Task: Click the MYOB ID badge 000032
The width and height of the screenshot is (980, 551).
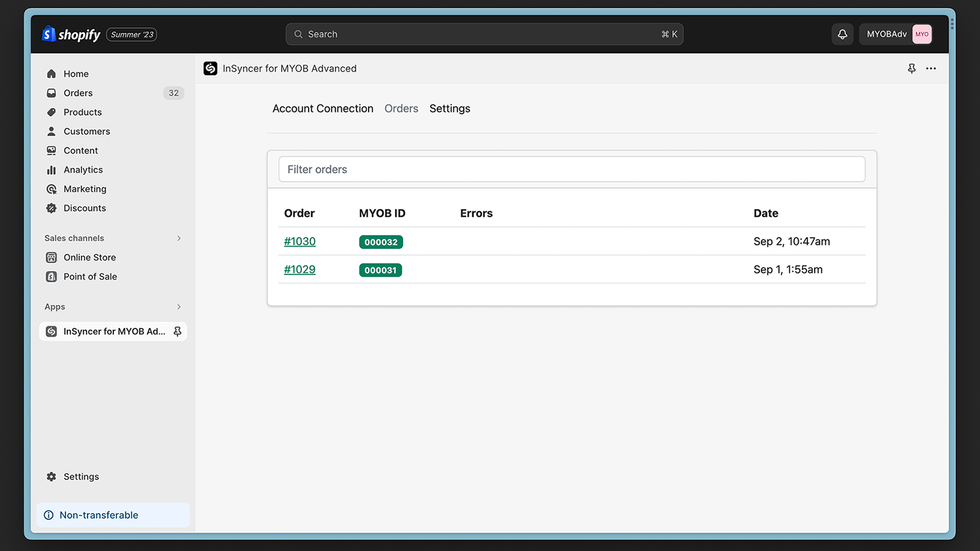Action: (x=380, y=242)
